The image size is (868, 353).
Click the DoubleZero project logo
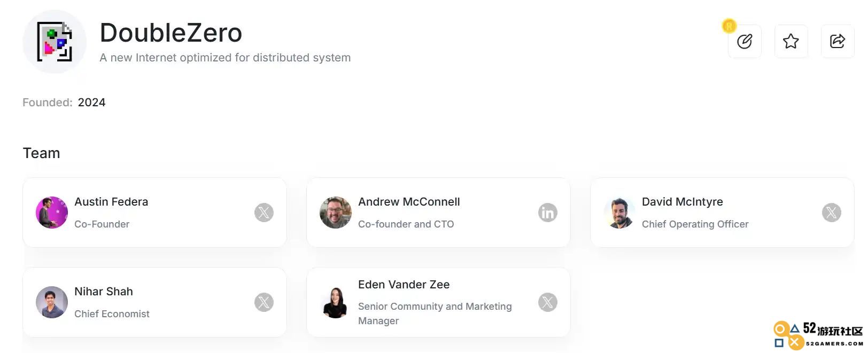click(55, 42)
